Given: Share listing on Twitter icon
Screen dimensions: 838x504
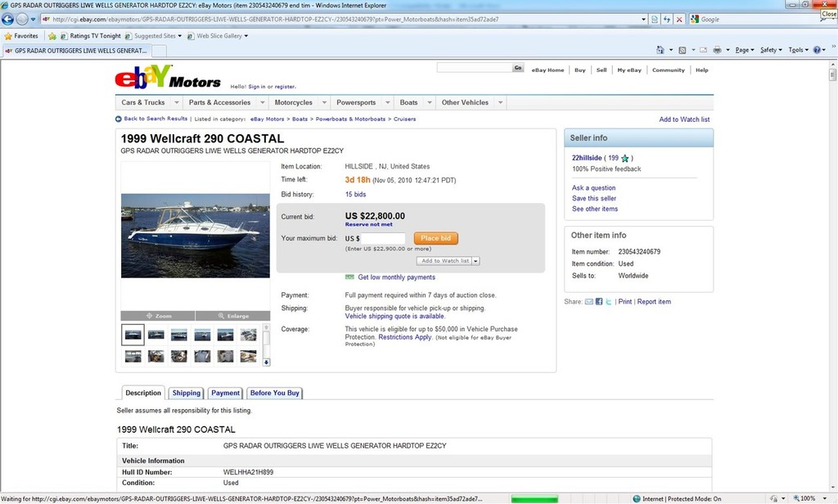Looking at the screenshot, I should [608, 301].
